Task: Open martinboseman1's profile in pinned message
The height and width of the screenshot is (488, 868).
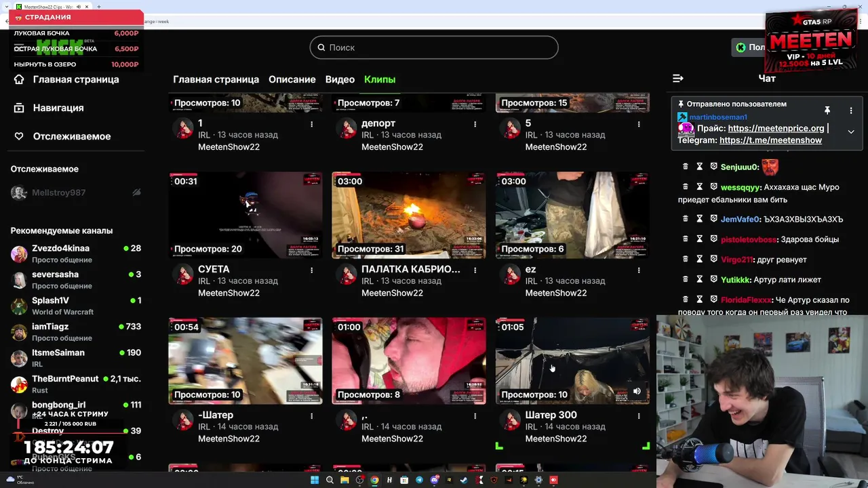Action: coord(718,117)
